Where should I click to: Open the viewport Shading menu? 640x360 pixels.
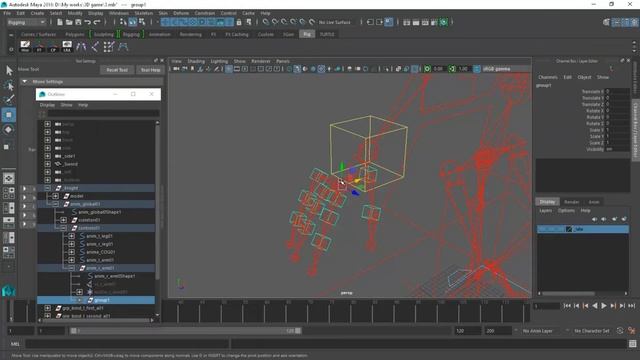point(196,61)
